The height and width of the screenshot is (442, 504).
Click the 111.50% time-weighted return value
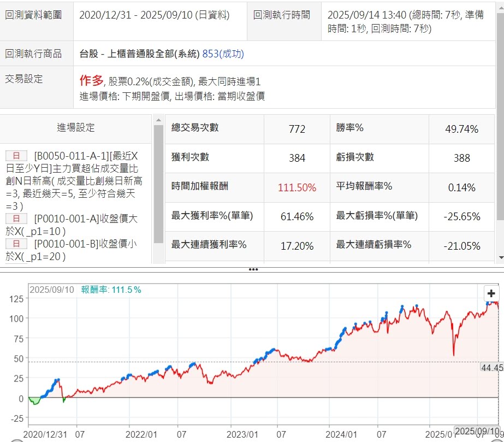click(297, 187)
